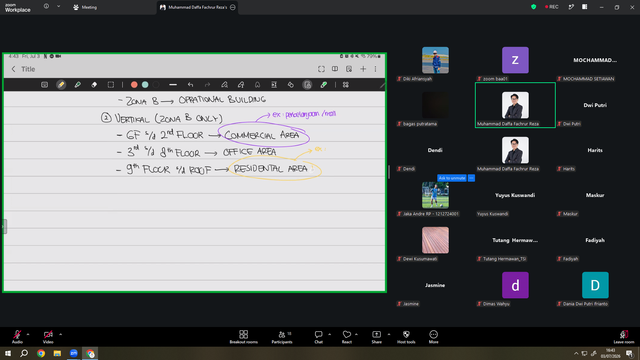This screenshot has height=360, width=640.
Task: Open more options next to Ask to unmute
Action: pyautogui.click(x=471, y=178)
